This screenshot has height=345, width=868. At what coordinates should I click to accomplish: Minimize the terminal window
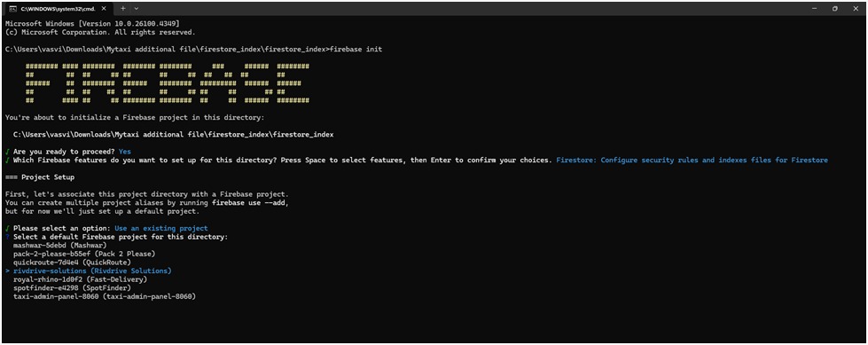(815, 8)
